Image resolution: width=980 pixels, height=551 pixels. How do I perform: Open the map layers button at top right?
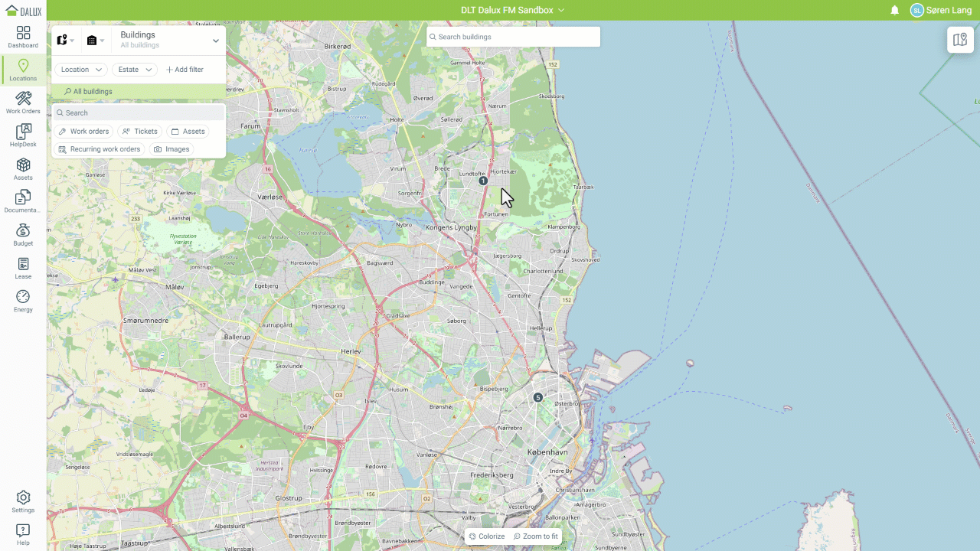pos(960,40)
